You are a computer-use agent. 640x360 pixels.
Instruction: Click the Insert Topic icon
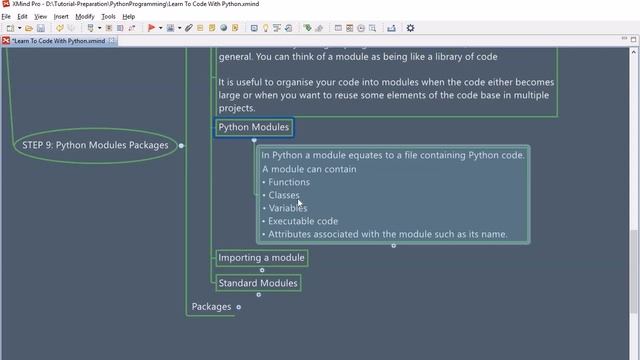[91, 28]
